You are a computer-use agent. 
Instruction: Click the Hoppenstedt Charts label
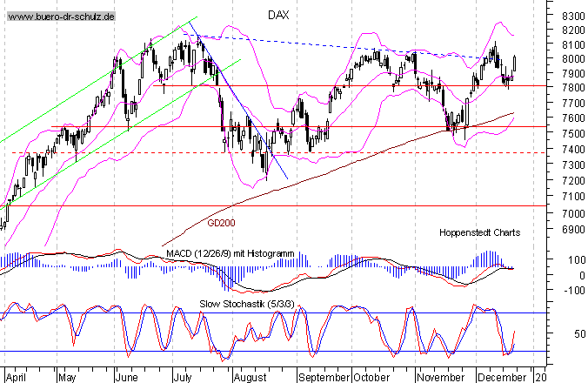479,233
